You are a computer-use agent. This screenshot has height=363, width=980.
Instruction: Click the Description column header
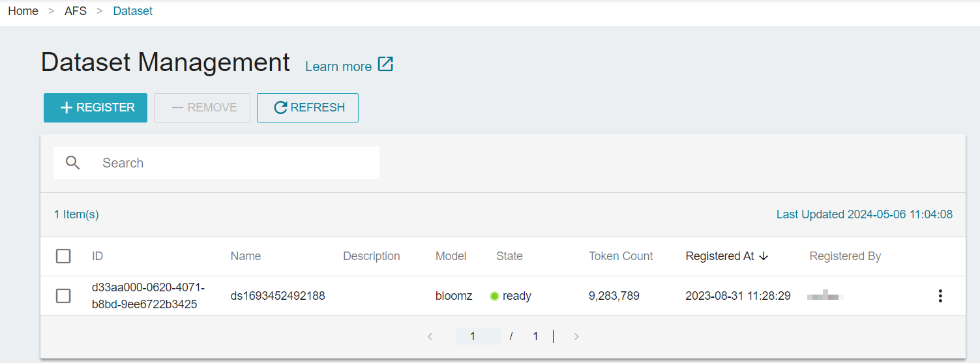click(372, 256)
